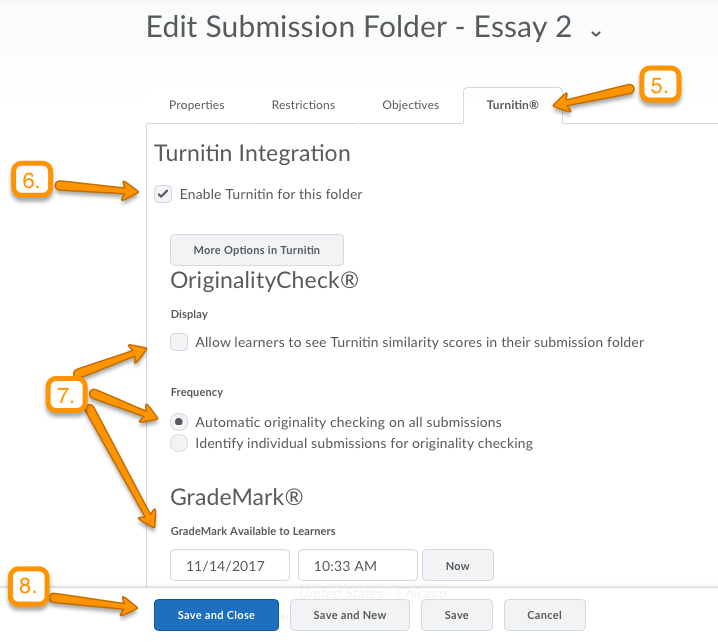The height and width of the screenshot is (642, 718).
Task: Toggle Enable Turnitin for this folder checkbox
Action: pos(163,194)
